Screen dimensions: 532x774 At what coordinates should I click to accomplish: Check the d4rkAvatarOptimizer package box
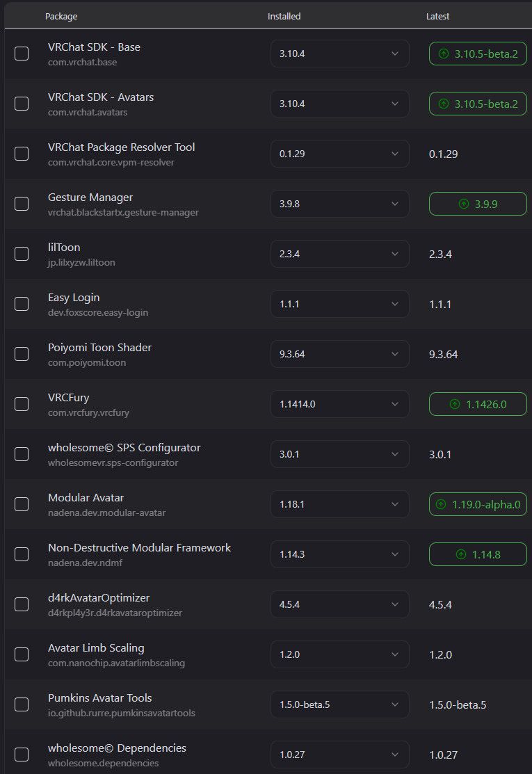22,604
